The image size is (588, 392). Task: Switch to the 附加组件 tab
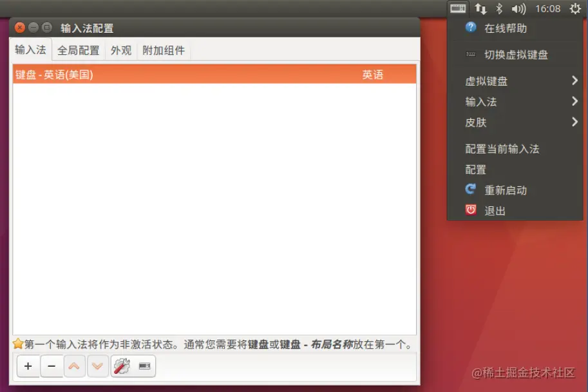coord(164,50)
